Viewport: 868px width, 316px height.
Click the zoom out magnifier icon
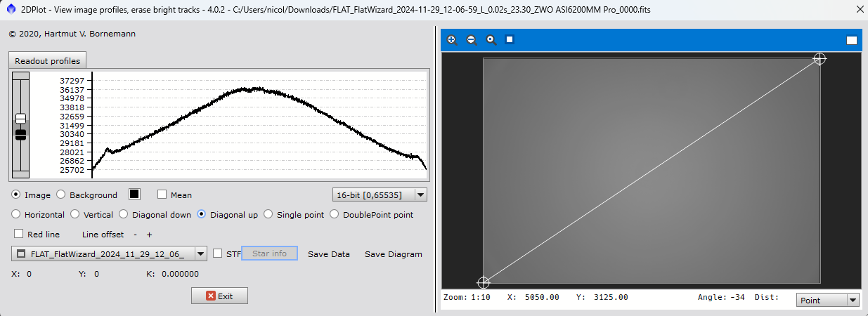(472, 40)
